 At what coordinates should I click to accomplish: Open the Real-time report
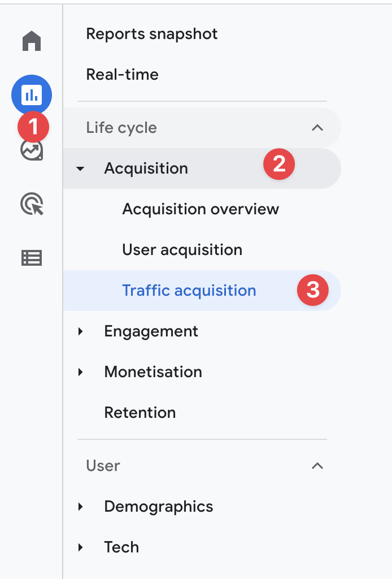pos(122,75)
